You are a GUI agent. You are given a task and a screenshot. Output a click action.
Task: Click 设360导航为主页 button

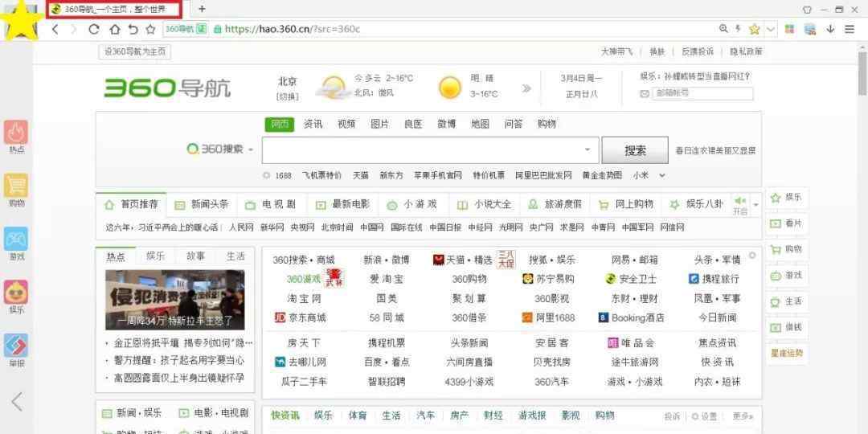[x=134, y=51]
